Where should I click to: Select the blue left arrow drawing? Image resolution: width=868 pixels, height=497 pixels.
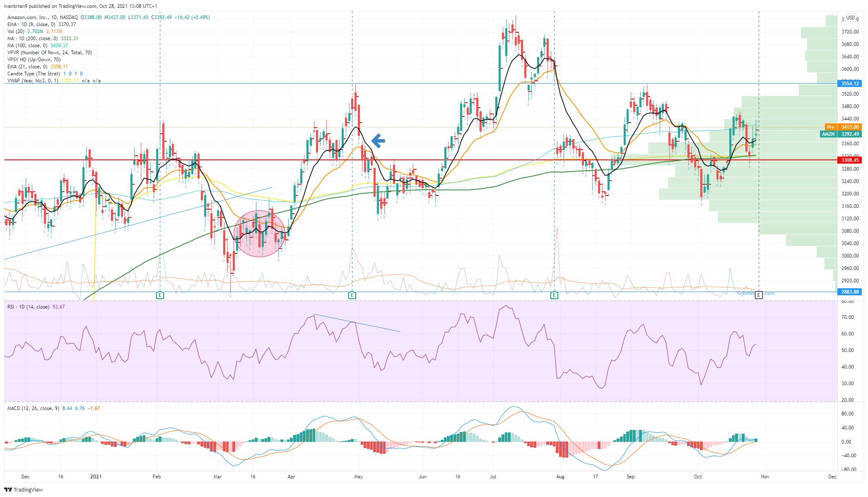[378, 141]
